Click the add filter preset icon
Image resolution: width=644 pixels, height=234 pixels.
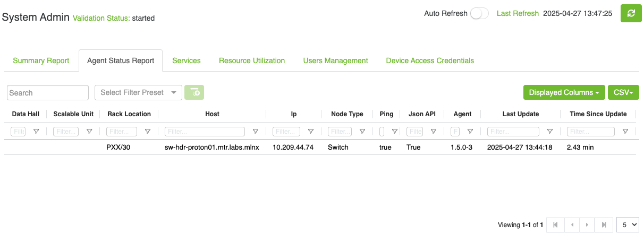pyautogui.click(x=194, y=92)
